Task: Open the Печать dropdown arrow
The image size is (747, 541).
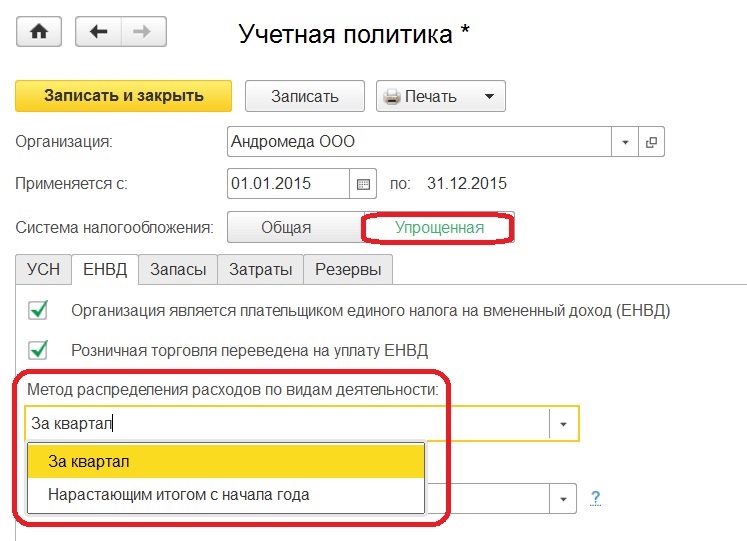Action: [489, 96]
